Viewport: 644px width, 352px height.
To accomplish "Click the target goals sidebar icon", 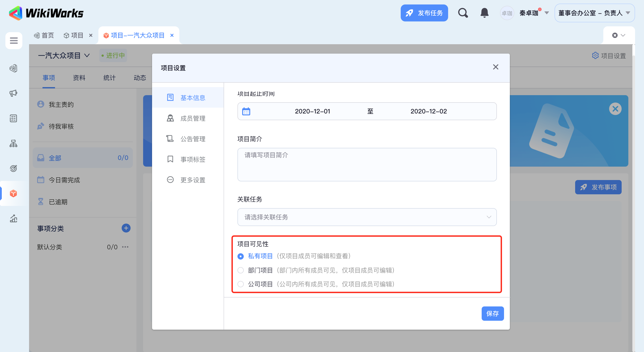I will tap(13, 168).
